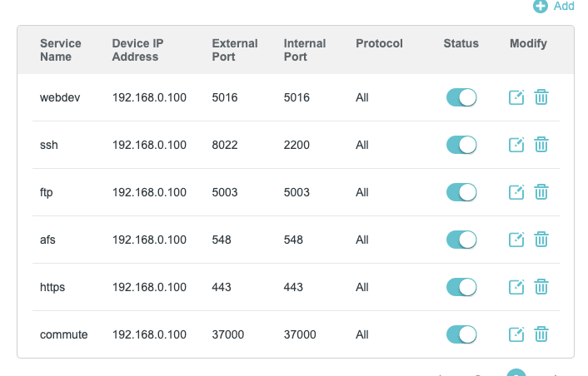Disable the webdev status toggle
This screenshot has width=588, height=376.
pos(461,97)
